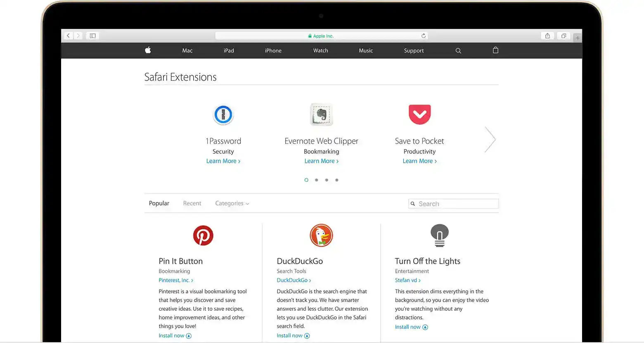This screenshot has height=343, width=644.
Task: Advance carousel with right arrow chevron
Action: tap(490, 140)
